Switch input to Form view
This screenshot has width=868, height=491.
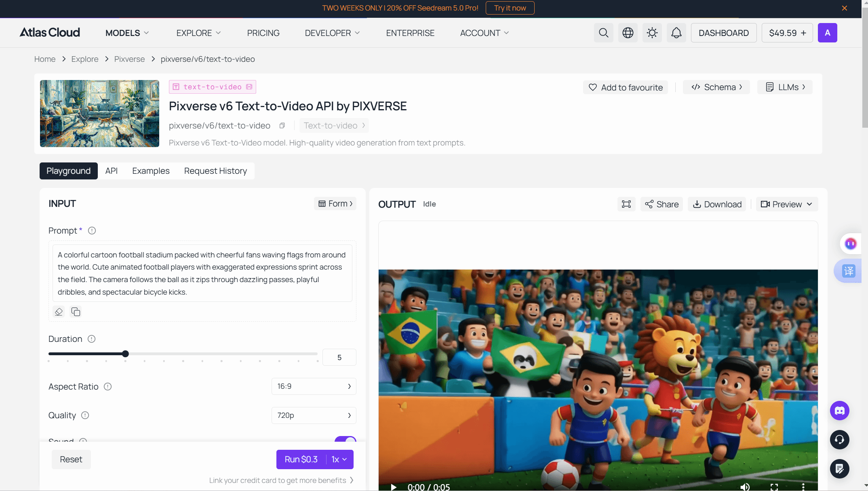point(335,204)
